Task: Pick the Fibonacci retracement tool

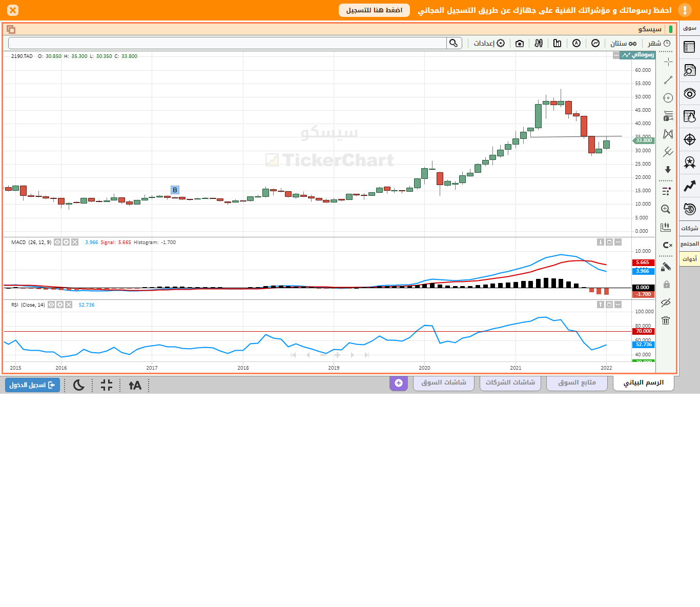Action: (x=668, y=116)
